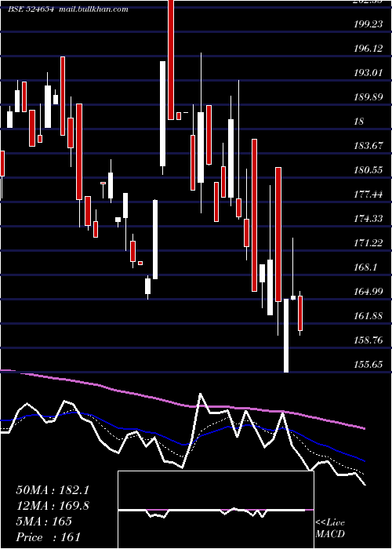Click the 189.89 price axis label
Viewport: 392px width, 549px height.
pos(368,97)
